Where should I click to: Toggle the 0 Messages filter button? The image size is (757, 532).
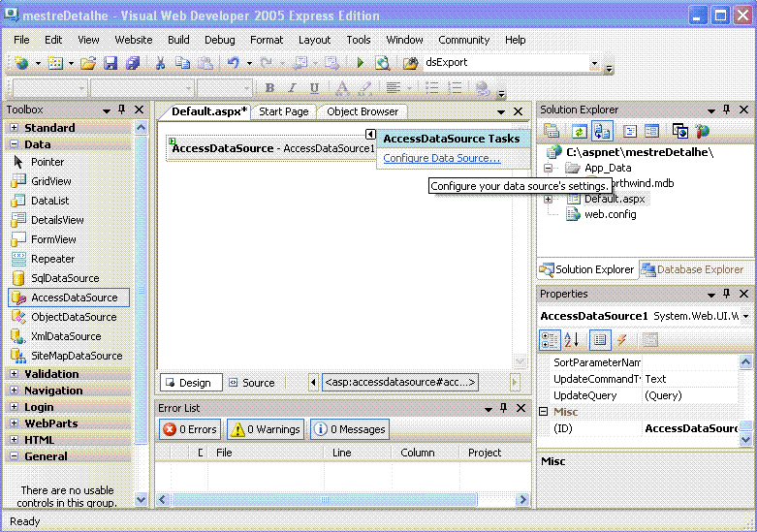[x=350, y=429]
